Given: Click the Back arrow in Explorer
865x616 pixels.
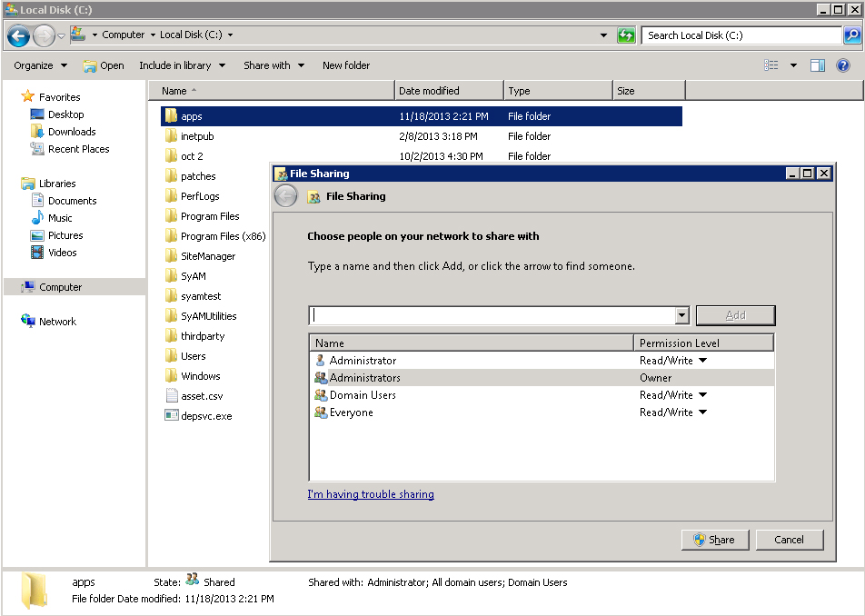Looking at the screenshot, I should 18,35.
